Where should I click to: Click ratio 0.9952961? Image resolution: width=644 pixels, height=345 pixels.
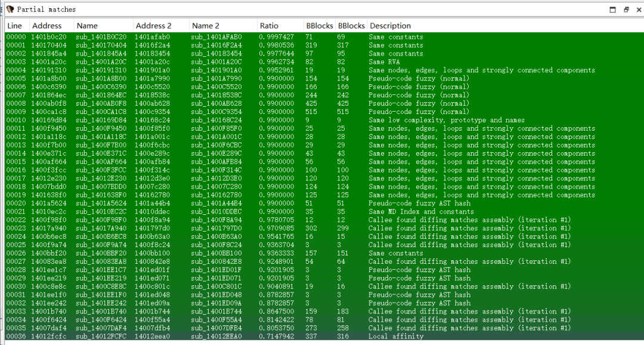[x=277, y=70]
